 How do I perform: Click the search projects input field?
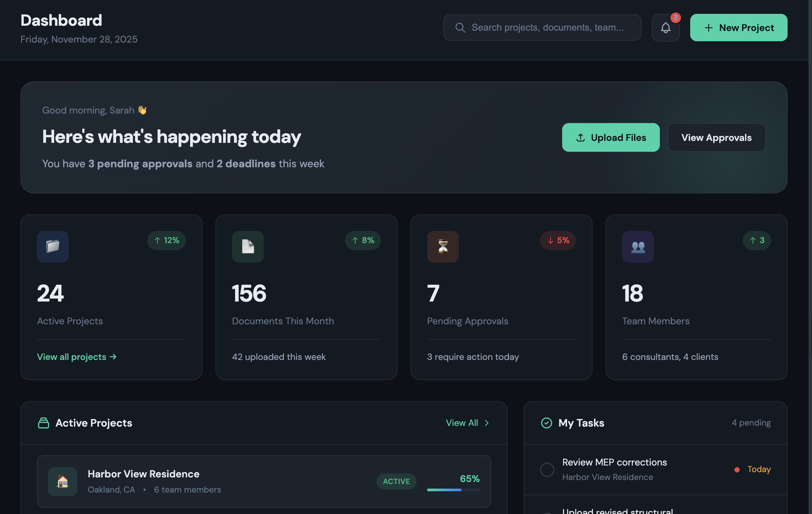pyautogui.click(x=542, y=27)
